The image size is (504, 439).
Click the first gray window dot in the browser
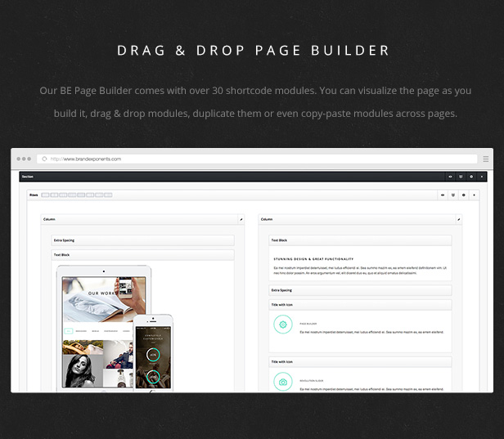(19, 159)
